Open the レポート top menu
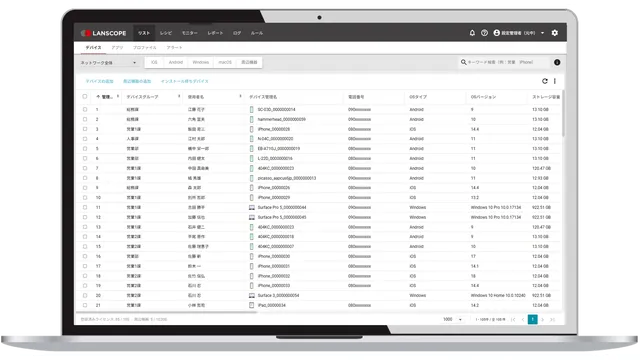Viewport: 640px width, 360px height. (215, 33)
